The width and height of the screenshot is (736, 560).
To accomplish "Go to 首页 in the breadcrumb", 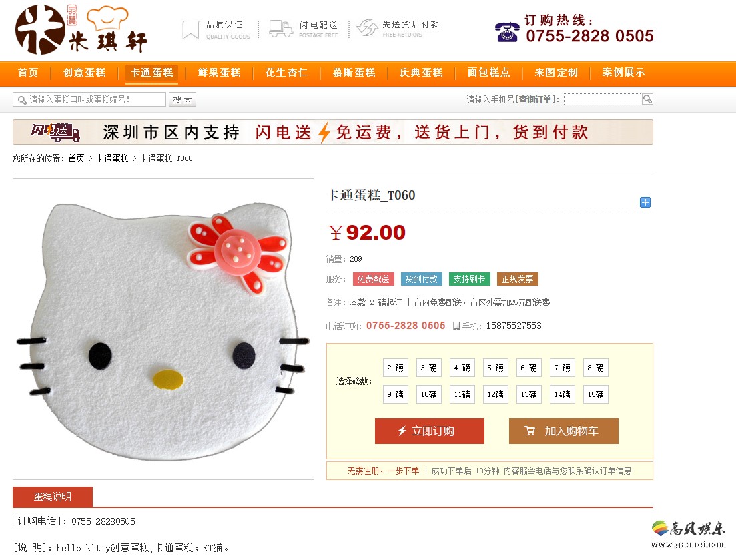I will 76,159.
